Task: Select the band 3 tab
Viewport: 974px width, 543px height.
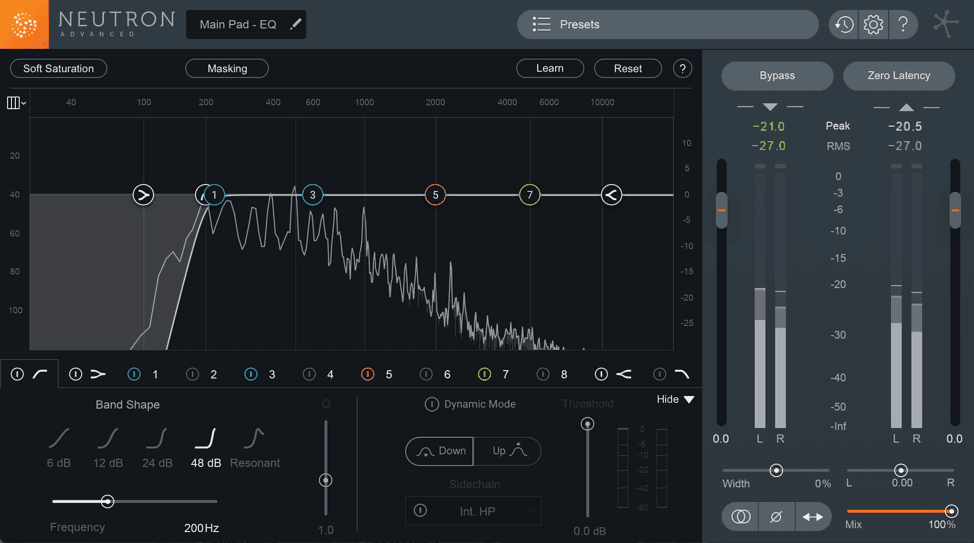Action: 271,375
